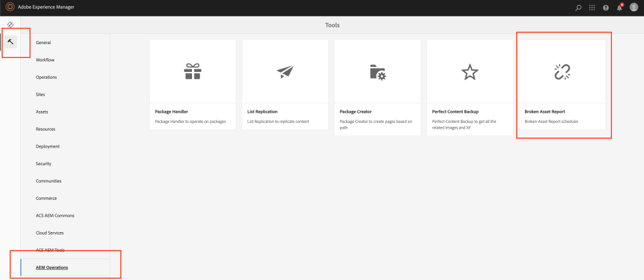Image resolution: width=644 pixels, height=280 pixels.
Task: Open the Operations category
Action: 47,78
